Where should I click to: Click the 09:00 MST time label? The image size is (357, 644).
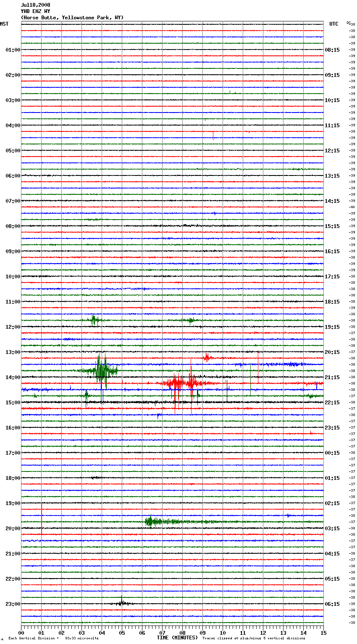pyautogui.click(x=13, y=251)
